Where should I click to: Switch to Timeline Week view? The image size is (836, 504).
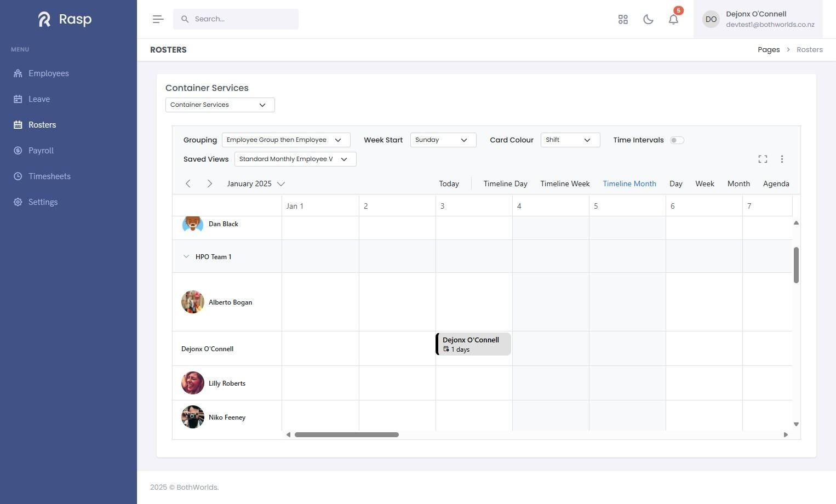[x=565, y=184]
